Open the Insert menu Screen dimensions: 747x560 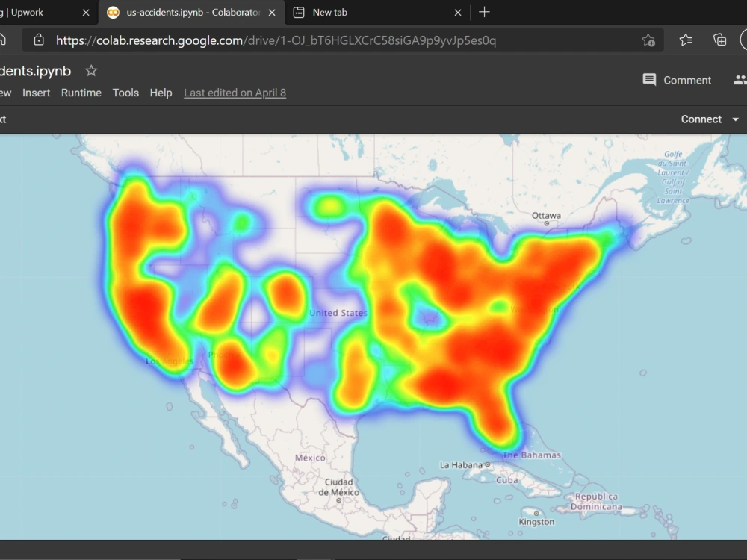point(36,93)
